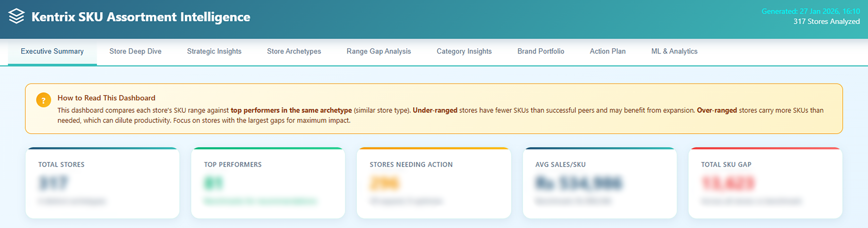Image resolution: width=868 pixels, height=228 pixels.
Task: Select the Stores Needing Action card
Action: pyautogui.click(x=434, y=183)
